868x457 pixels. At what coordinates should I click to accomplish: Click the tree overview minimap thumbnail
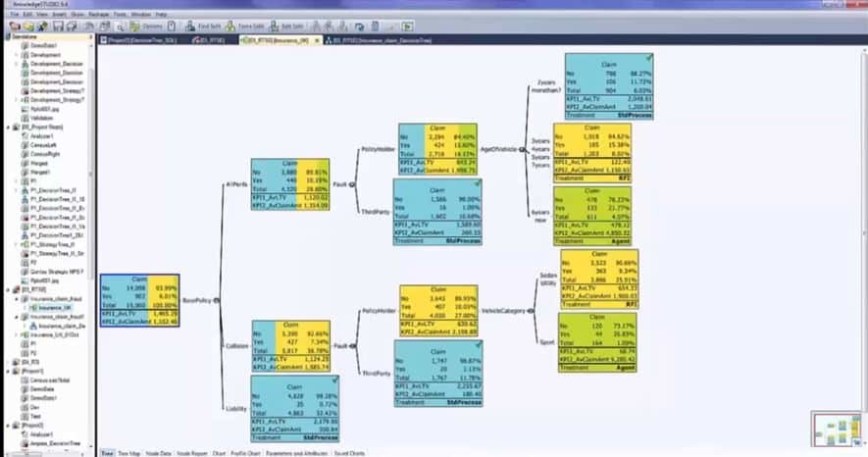pyautogui.click(x=835, y=429)
